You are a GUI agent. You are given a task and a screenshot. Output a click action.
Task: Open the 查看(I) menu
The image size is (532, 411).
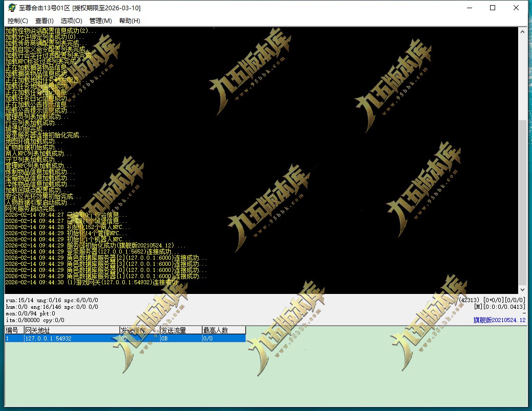point(44,20)
